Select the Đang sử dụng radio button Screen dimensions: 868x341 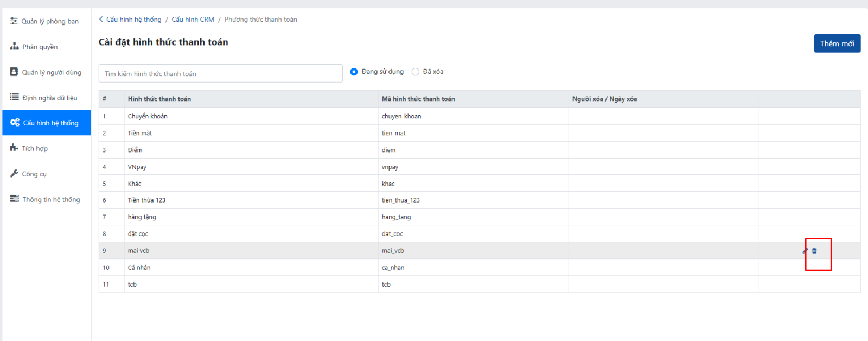[354, 72]
